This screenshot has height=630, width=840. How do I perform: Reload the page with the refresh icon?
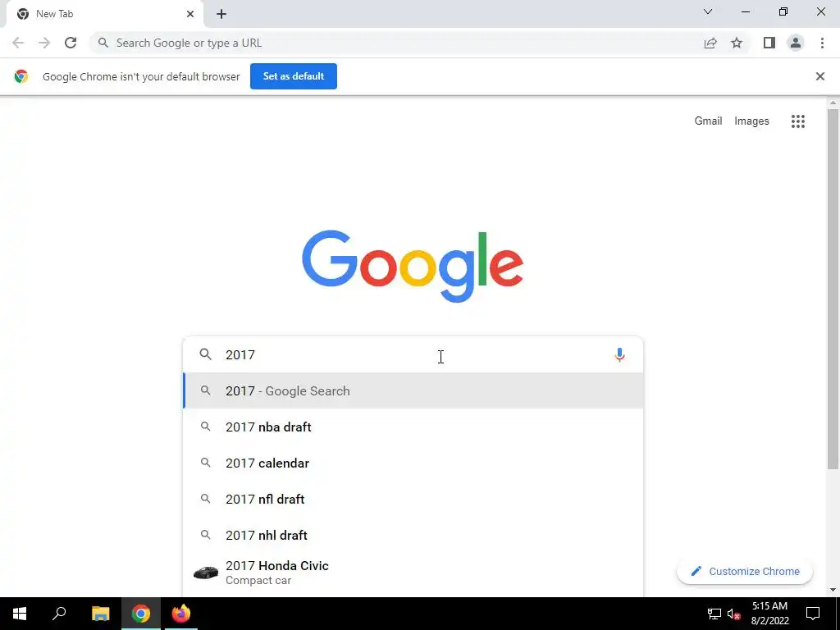pos(71,43)
